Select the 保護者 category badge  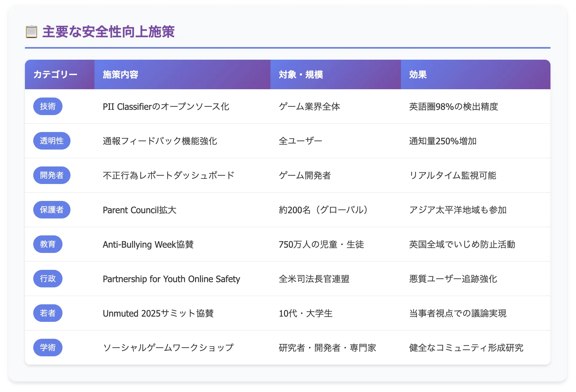pyautogui.click(x=52, y=210)
